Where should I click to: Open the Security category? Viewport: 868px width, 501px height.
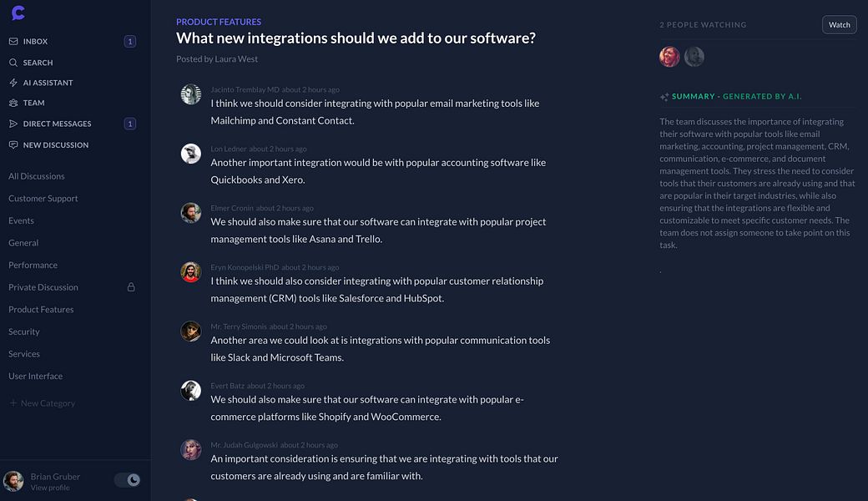[x=24, y=331]
